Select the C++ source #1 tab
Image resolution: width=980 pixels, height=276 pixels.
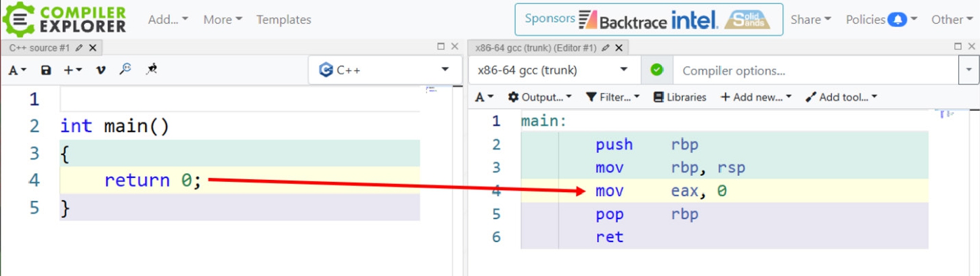click(x=40, y=48)
